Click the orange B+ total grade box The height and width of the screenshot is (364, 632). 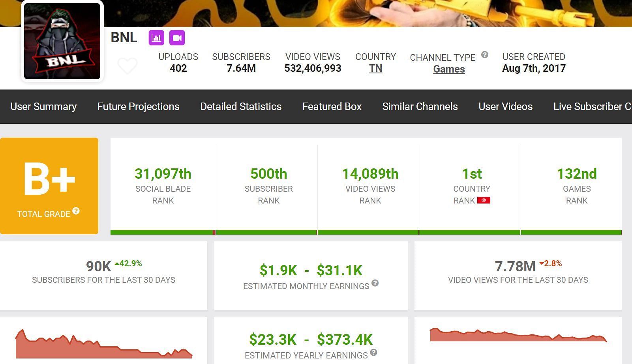(49, 186)
